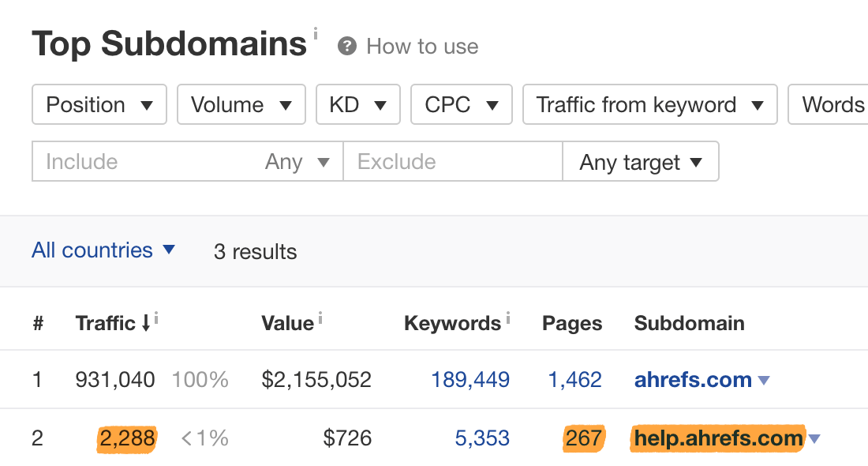Screen dimensions: 868x466
Task: Open the Any match-mode dropdown in Include
Action: click(297, 162)
